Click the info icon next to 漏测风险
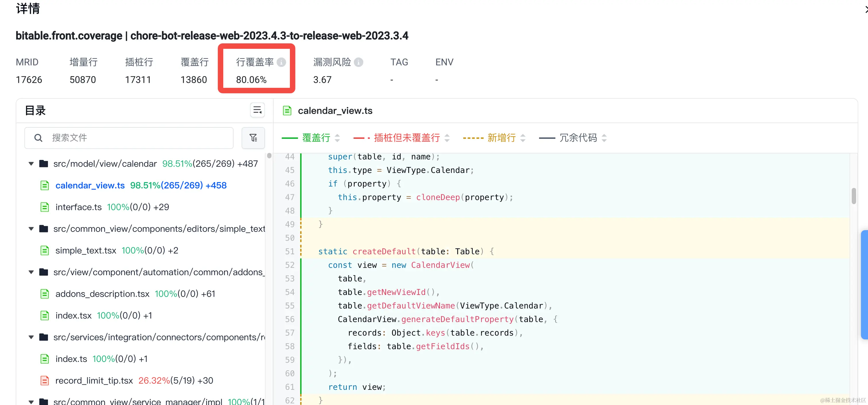Screen dimensions: 868x405 tap(359, 62)
